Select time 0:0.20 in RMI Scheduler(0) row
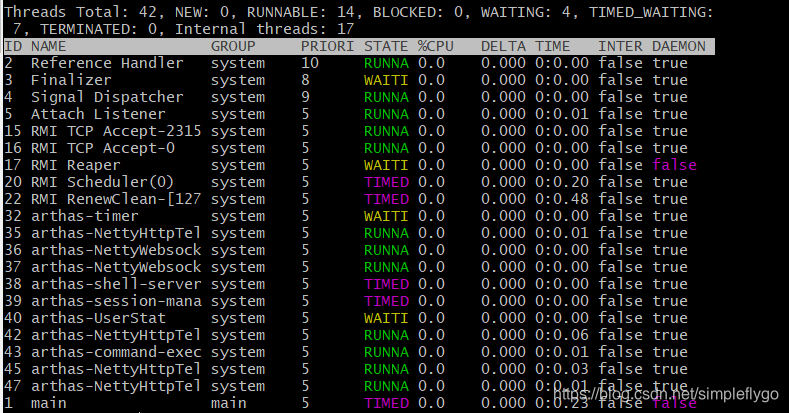The width and height of the screenshot is (789, 413). tap(562, 183)
